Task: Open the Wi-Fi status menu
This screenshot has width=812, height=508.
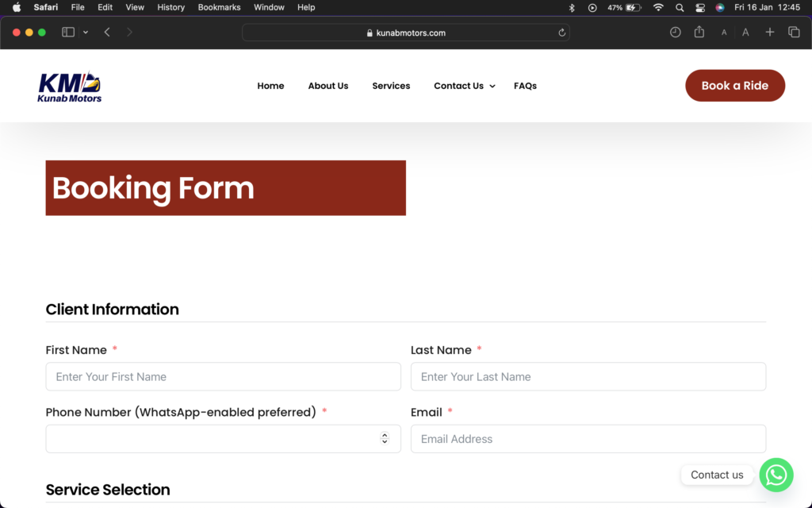Action: (x=658, y=7)
